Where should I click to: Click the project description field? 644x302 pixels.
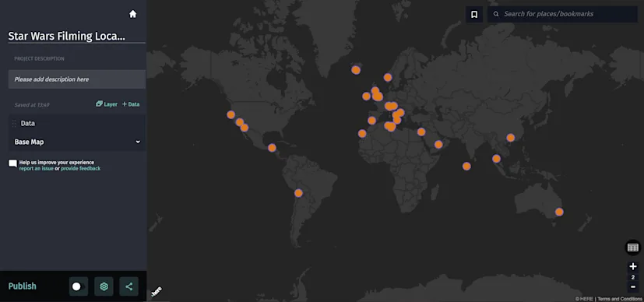coord(77,79)
